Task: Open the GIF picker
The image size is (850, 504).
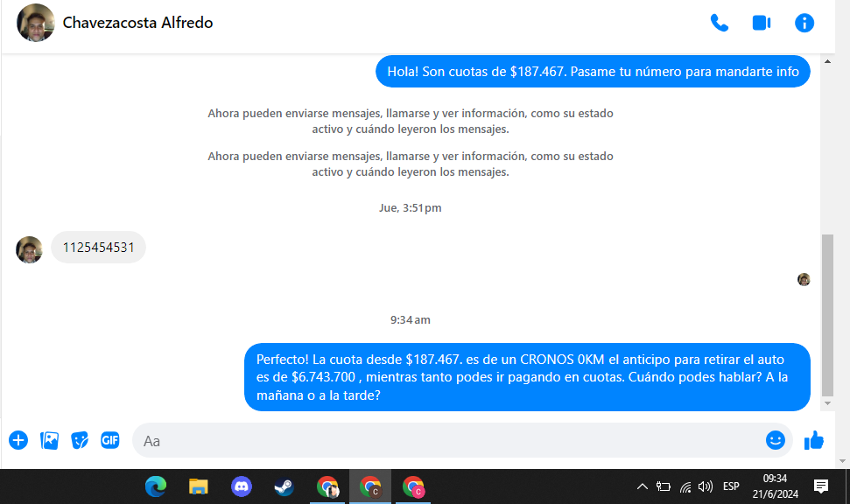Action: pyautogui.click(x=110, y=440)
